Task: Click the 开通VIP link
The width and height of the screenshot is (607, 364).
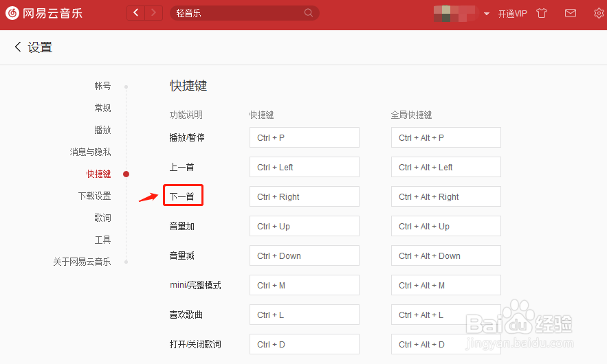Action: (x=513, y=14)
